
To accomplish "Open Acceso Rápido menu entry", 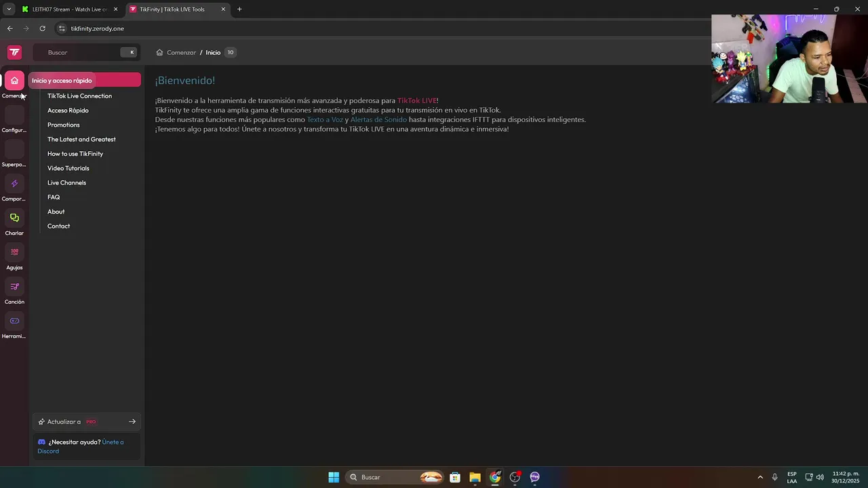I will click(x=68, y=110).
